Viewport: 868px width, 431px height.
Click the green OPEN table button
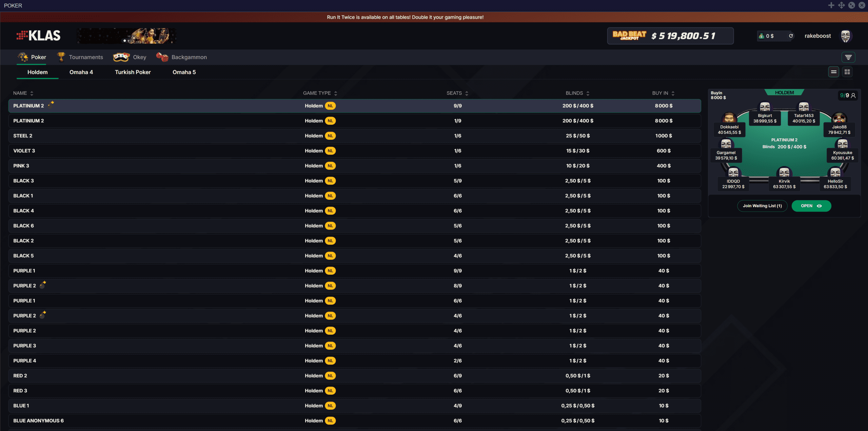point(811,206)
